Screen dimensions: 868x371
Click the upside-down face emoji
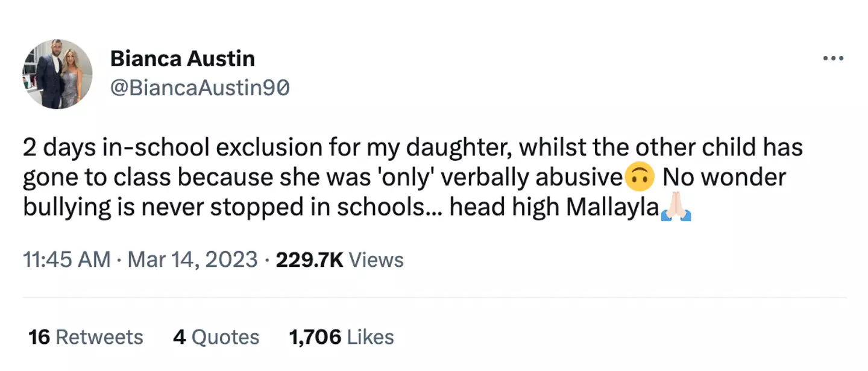[x=640, y=177]
